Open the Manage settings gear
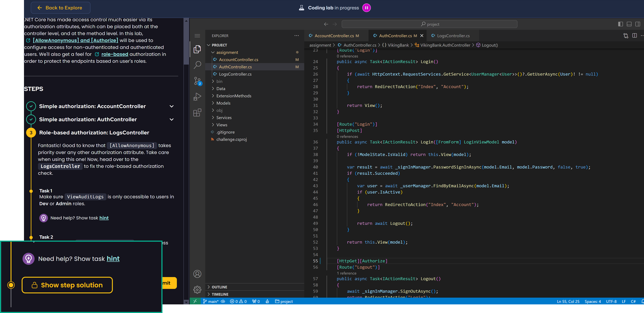 point(197,290)
